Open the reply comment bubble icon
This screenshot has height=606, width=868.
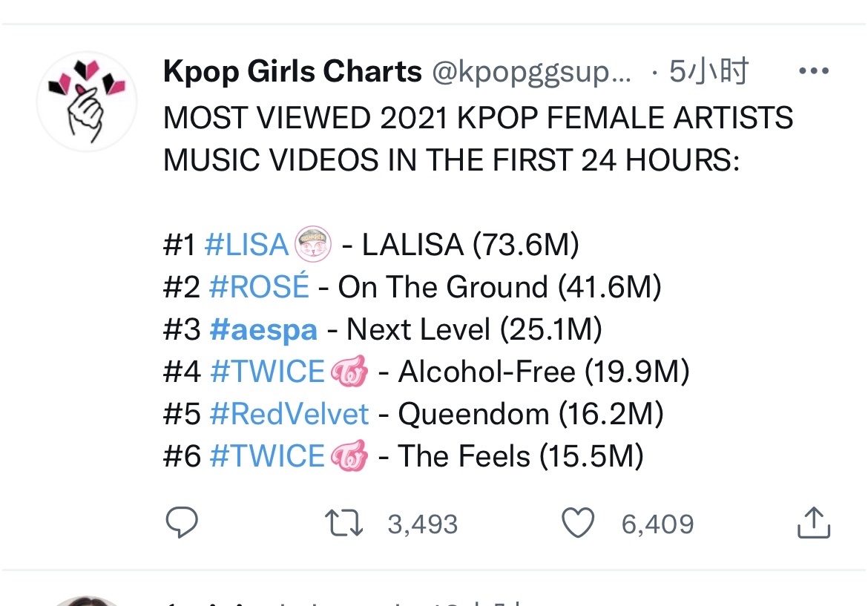[182, 522]
